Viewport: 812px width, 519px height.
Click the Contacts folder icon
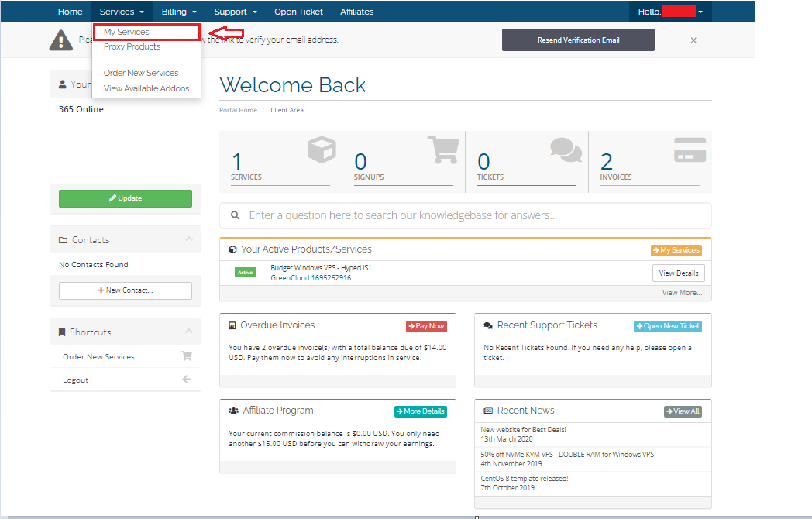pyautogui.click(x=64, y=240)
